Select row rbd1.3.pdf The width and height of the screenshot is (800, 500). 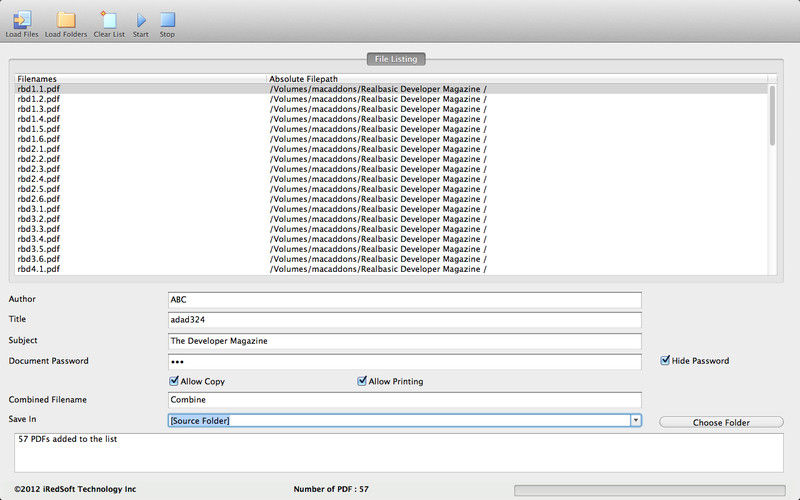[391, 109]
